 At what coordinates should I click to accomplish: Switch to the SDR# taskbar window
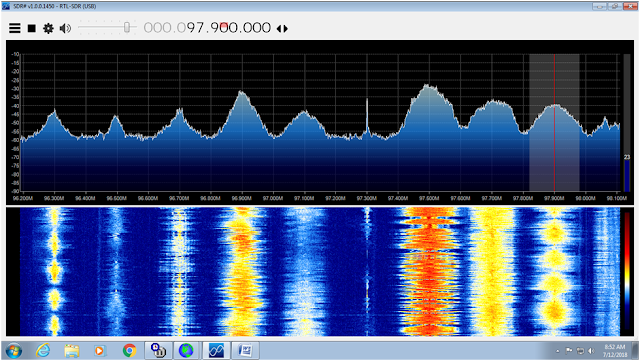[216, 351]
